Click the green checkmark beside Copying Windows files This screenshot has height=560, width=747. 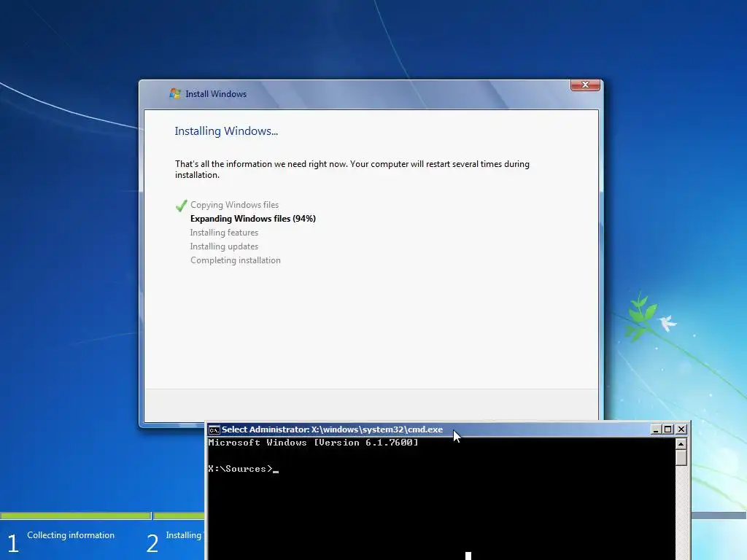click(x=181, y=205)
